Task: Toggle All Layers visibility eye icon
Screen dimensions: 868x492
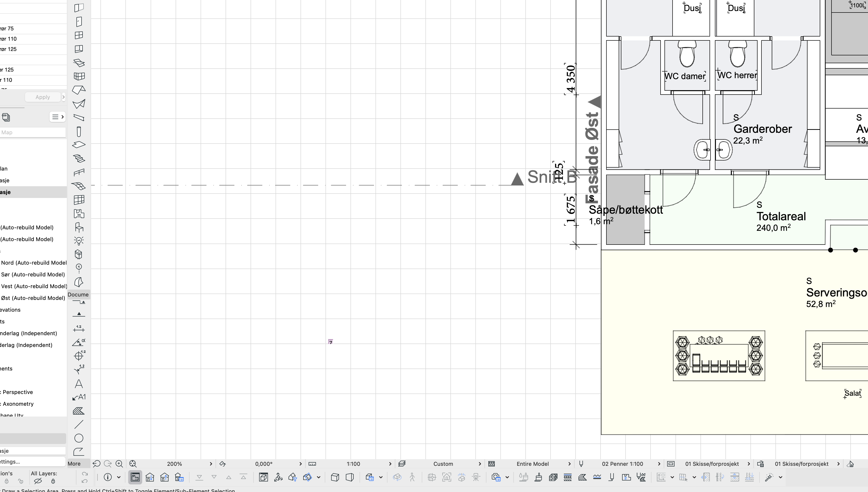Action: (38, 481)
